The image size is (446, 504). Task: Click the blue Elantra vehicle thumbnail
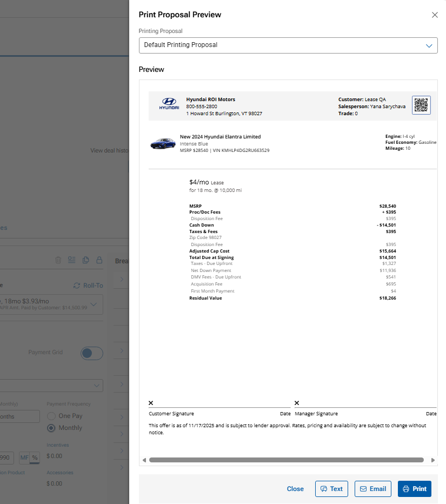163,143
